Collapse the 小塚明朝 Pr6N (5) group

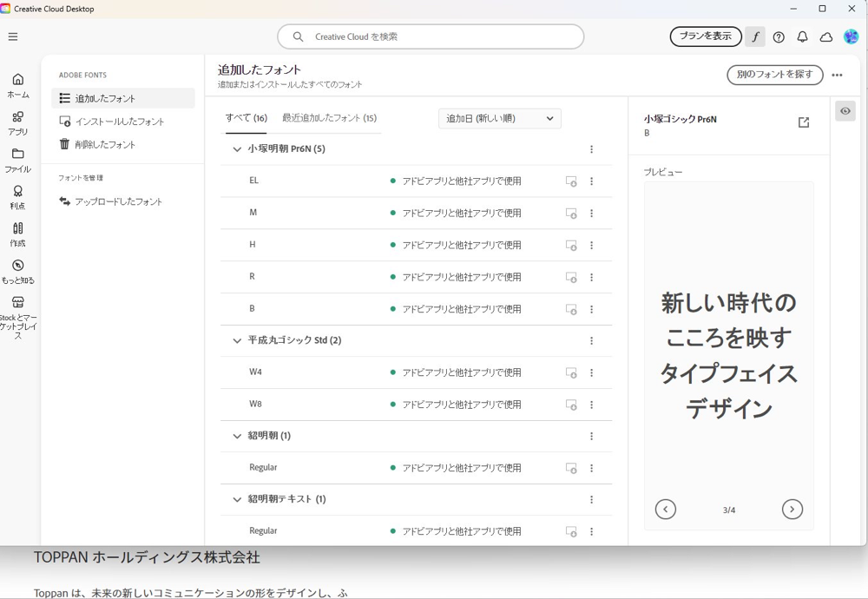tap(237, 149)
